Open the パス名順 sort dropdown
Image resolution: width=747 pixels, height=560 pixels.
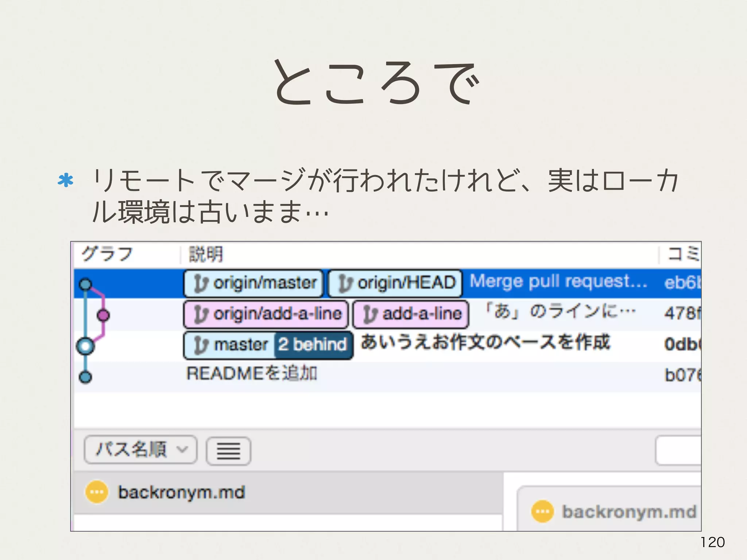[x=140, y=450]
